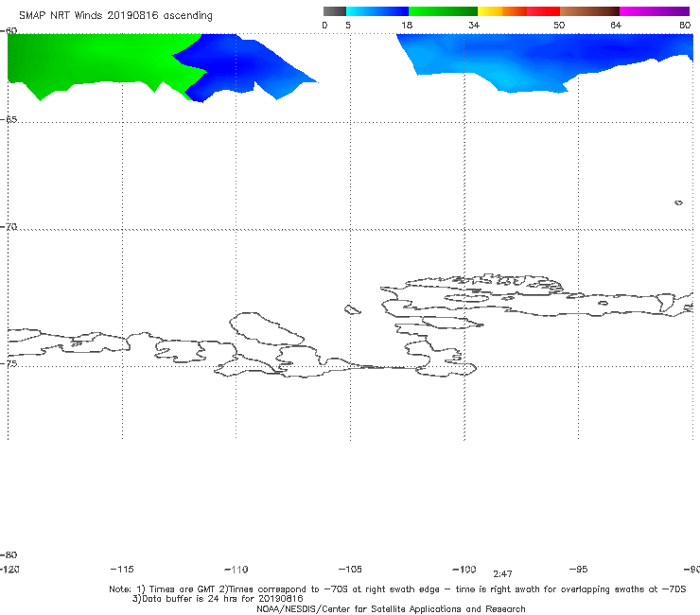This screenshot has height=615, width=700.
Task: Click the latitude label '-65'
Action: (x=9, y=120)
